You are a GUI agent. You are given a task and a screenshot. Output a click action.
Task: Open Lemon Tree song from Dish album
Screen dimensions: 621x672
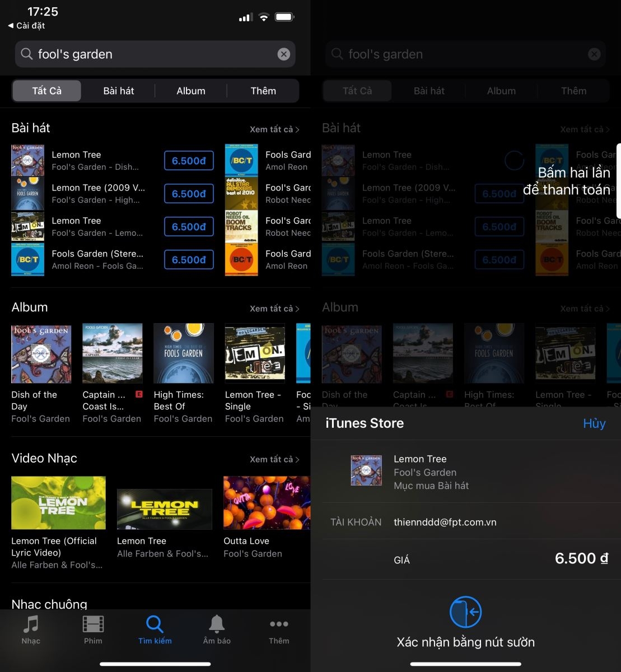(95, 161)
